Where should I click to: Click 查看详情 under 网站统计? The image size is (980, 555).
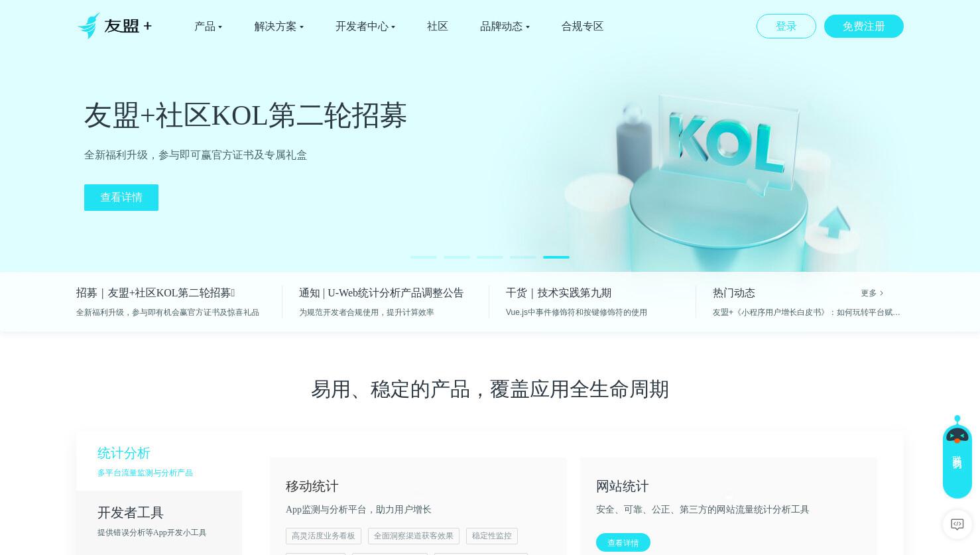(x=623, y=542)
